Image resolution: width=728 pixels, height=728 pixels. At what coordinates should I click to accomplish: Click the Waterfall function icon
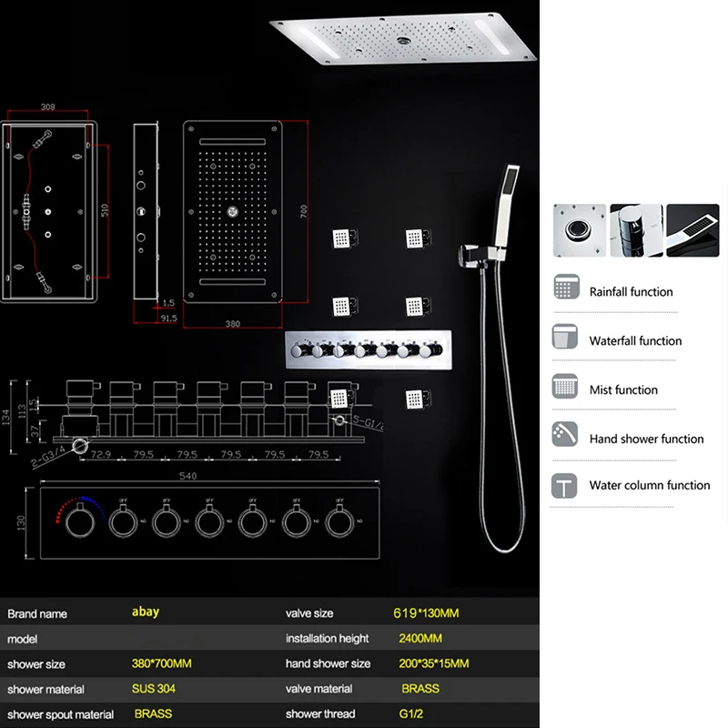tap(565, 337)
